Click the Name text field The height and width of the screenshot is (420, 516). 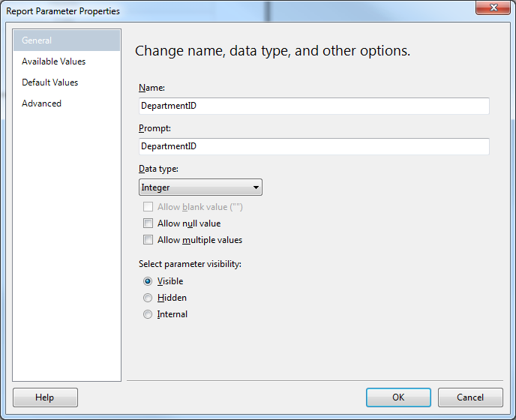click(314, 106)
